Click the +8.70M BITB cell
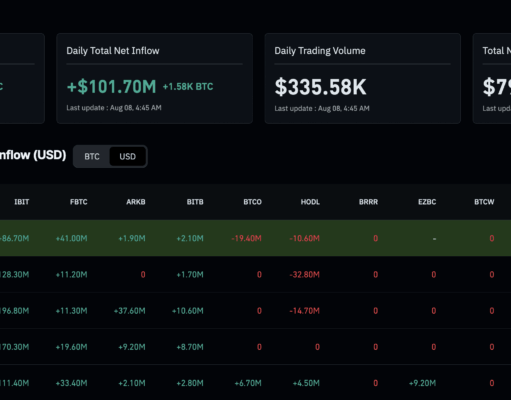The width and height of the screenshot is (511, 400). (190, 347)
